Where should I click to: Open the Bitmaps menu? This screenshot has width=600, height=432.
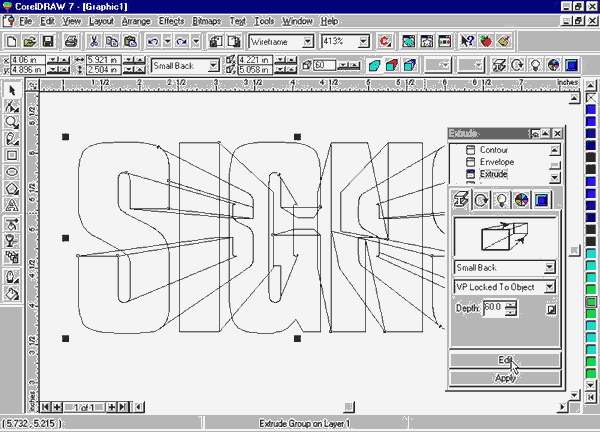click(x=207, y=21)
